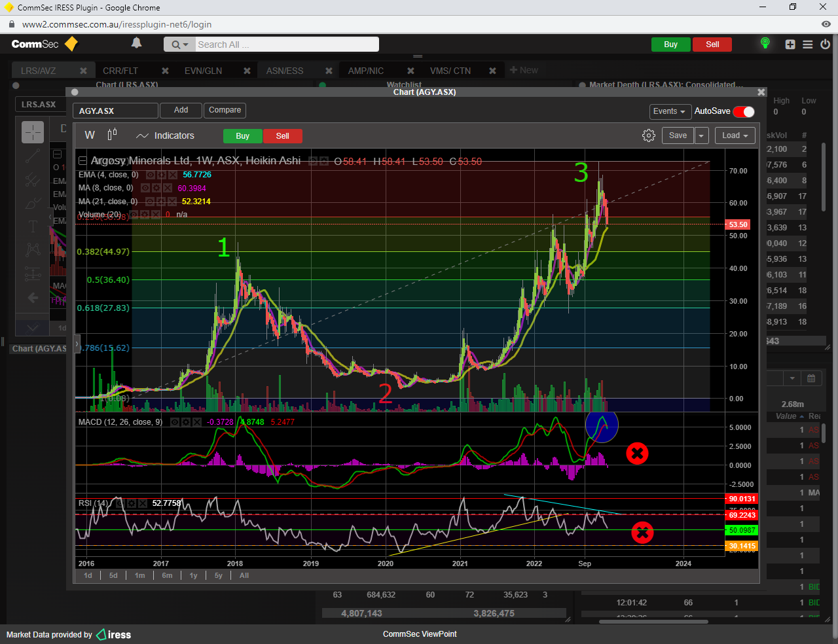The image size is (838, 644).
Task: Select trend line tool in LRS chart
Action: coord(33,156)
